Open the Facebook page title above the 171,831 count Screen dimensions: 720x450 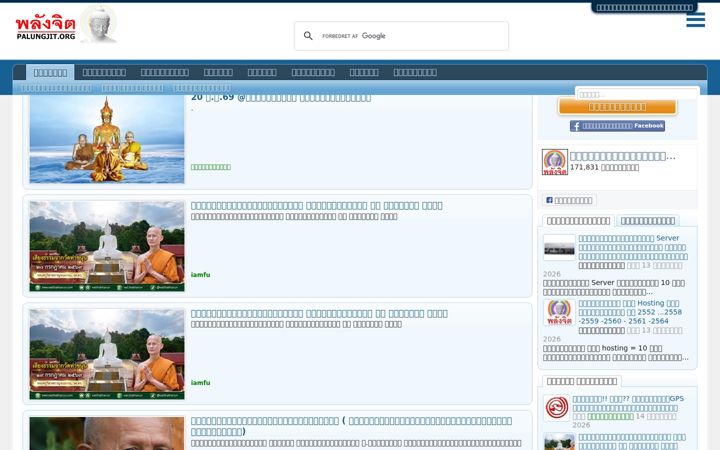[x=622, y=156]
